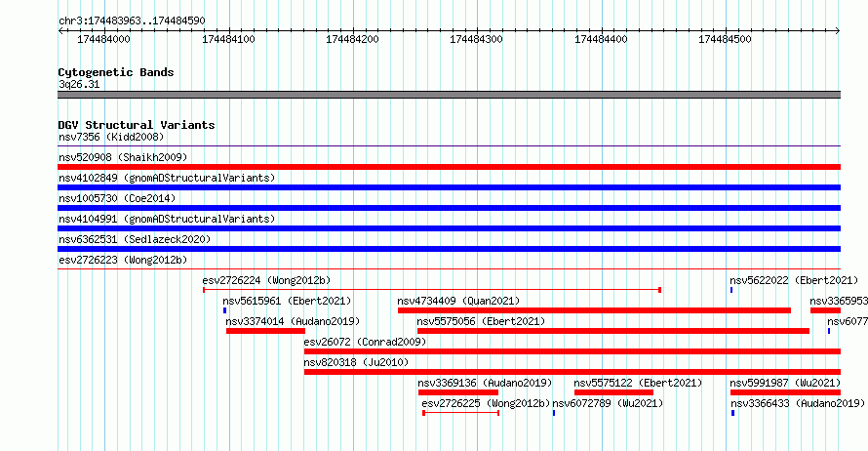Image resolution: width=868 pixels, height=451 pixels.
Task: Click the small blue marker under nsv3366433
Action: (x=733, y=413)
